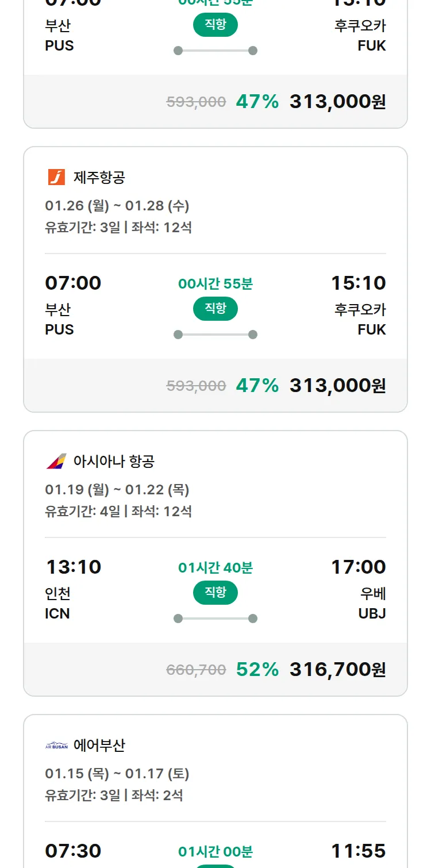The width and height of the screenshot is (431, 868).
Task: Click the crossed-out 660,700 original price
Action: point(196,670)
